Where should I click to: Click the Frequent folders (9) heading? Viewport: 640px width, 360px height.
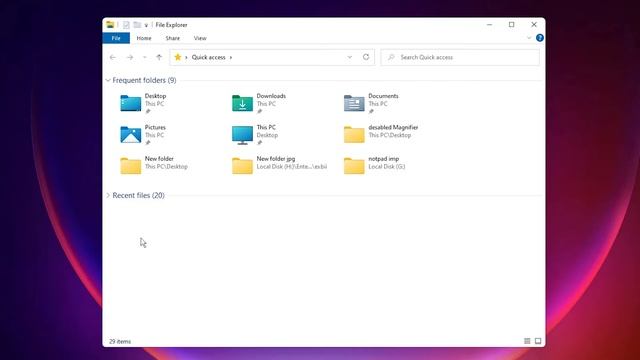144,80
